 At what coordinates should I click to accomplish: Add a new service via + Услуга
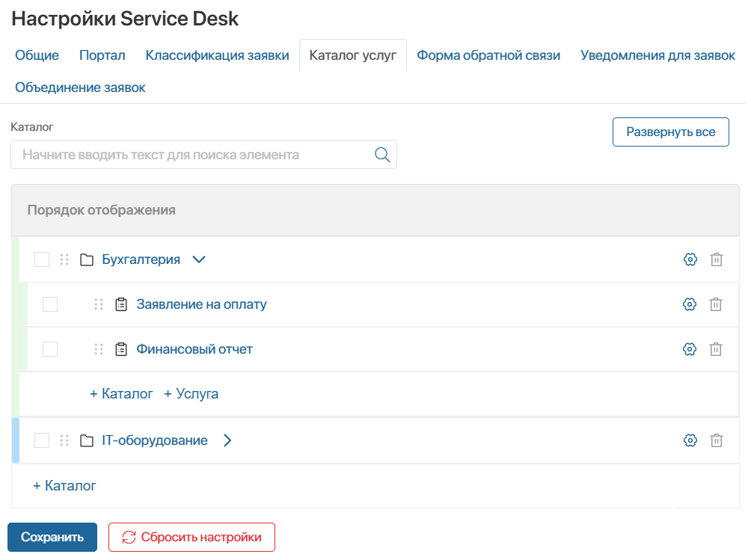[192, 393]
